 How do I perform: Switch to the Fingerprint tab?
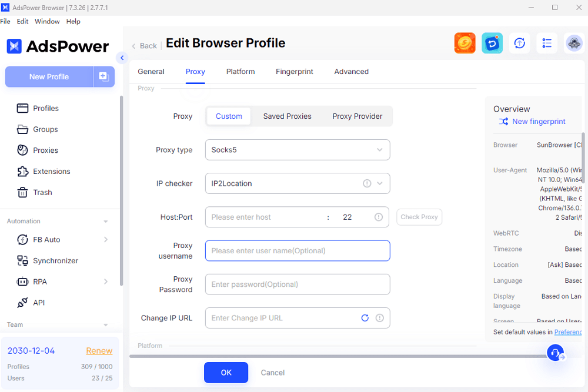click(295, 72)
